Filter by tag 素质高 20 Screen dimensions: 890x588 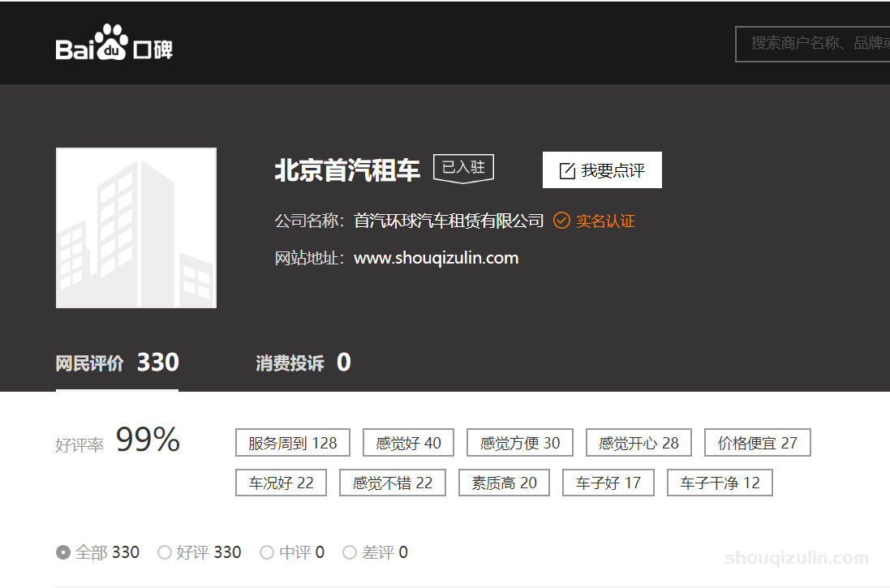(x=504, y=483)
